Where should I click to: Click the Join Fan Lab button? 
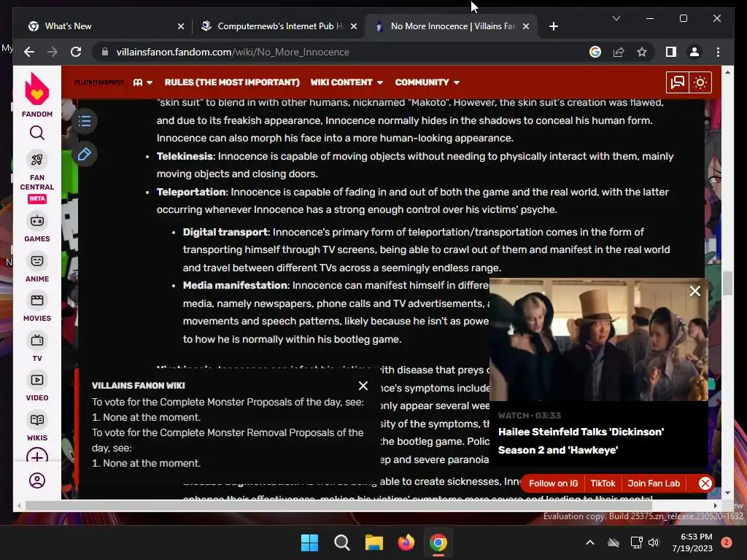[x=654, y=483]
